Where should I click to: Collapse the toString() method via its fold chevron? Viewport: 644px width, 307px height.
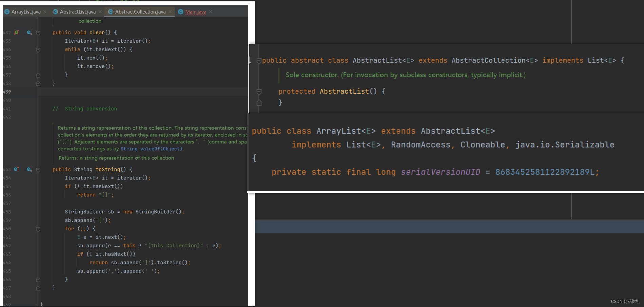click(x=38, y=169)
